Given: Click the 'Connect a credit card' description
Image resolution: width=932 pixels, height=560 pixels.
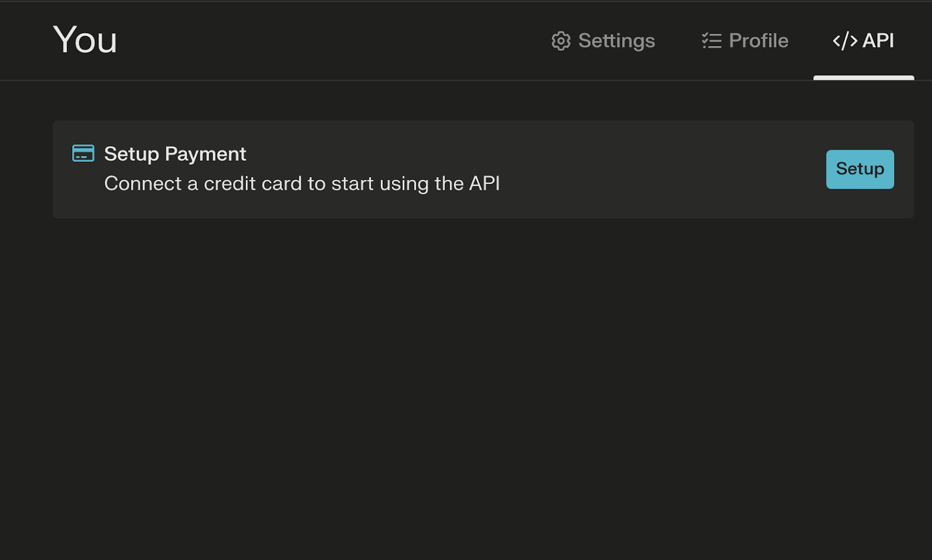Looking at the screenshot, I should [302, 183].
